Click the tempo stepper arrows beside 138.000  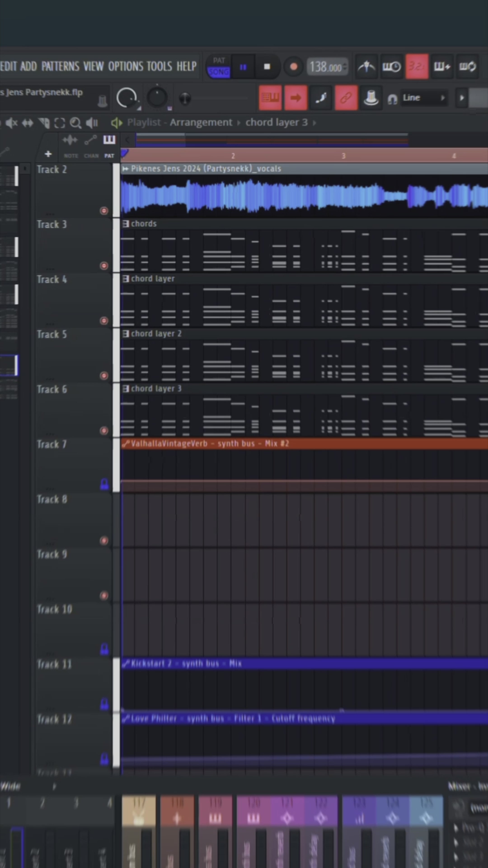[345, 67]
